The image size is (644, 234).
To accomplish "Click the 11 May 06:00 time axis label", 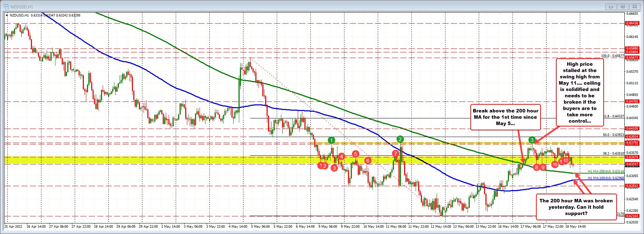I will point(396,227).
